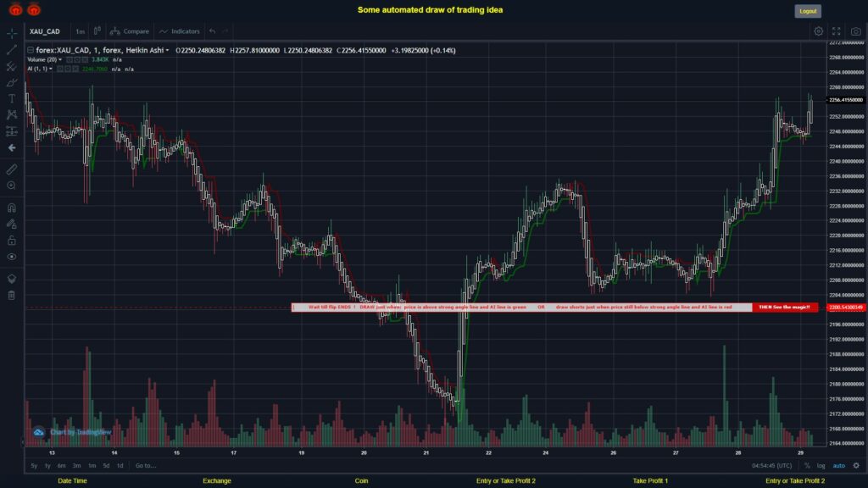The width and height of the screenshot is (868, 488).
Task: Open the Indicators menu
Action: point(180,31)
